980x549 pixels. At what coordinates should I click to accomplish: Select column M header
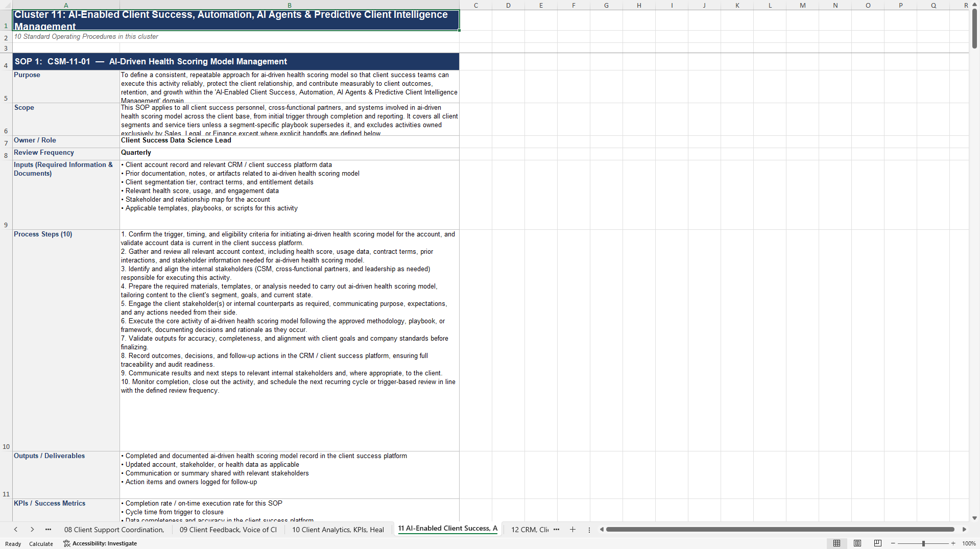(x=802, y=5)
